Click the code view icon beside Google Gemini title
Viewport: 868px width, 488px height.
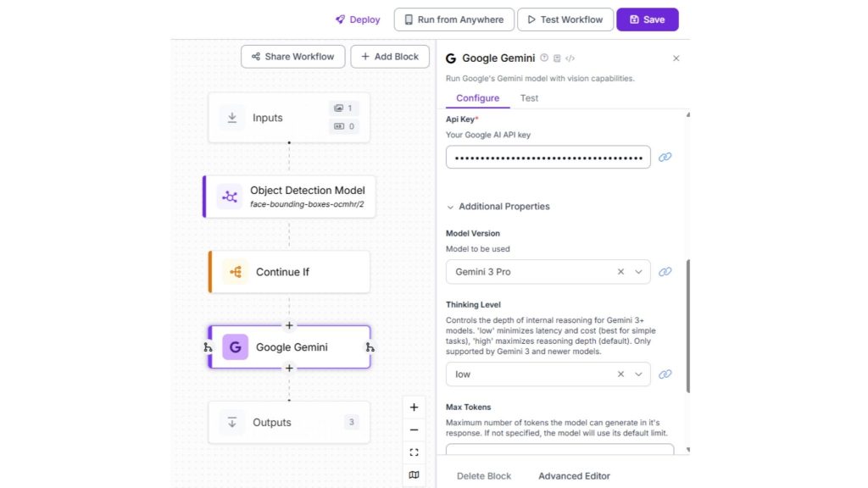(x=570, y=58)
